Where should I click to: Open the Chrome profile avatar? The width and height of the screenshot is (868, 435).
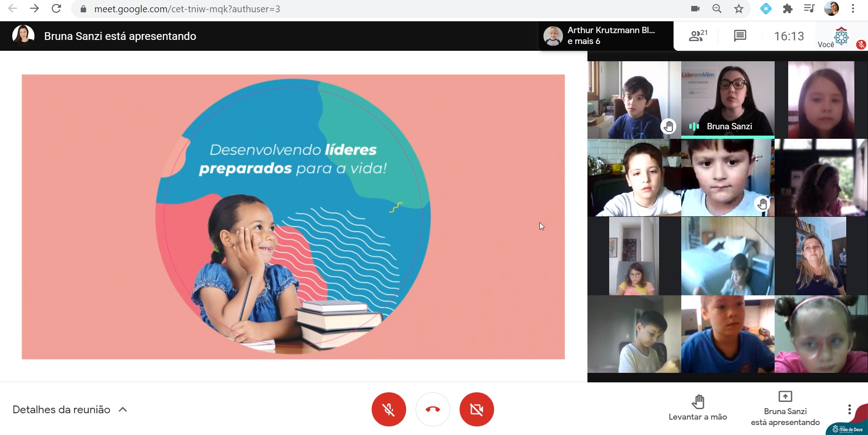pos(831,9)
